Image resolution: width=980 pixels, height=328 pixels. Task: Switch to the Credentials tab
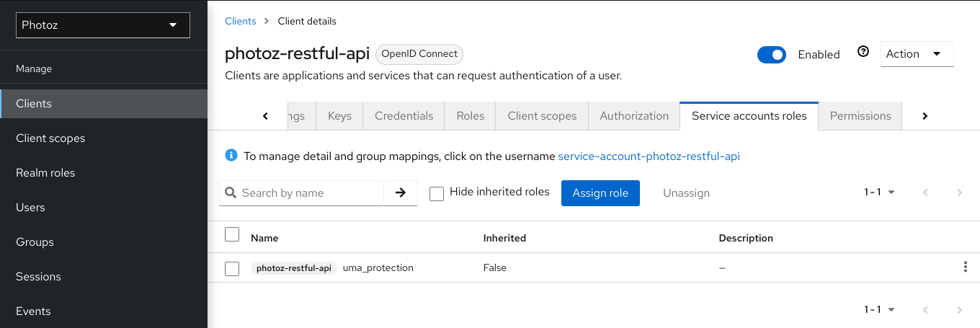pyautogui.click(x=404, y=116)
